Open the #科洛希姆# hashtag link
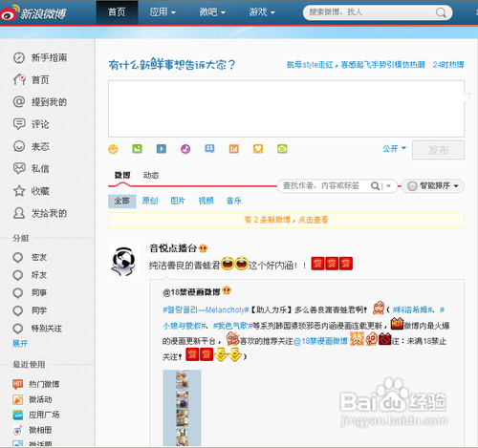 (413, 309)
